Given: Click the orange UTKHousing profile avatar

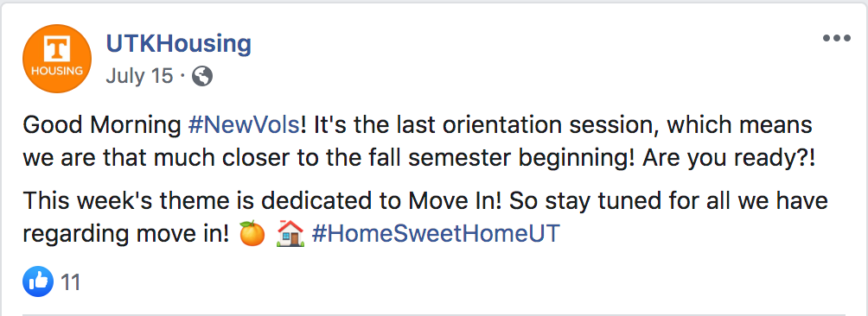Looking at the screenshot, I should tap(57, 59).
